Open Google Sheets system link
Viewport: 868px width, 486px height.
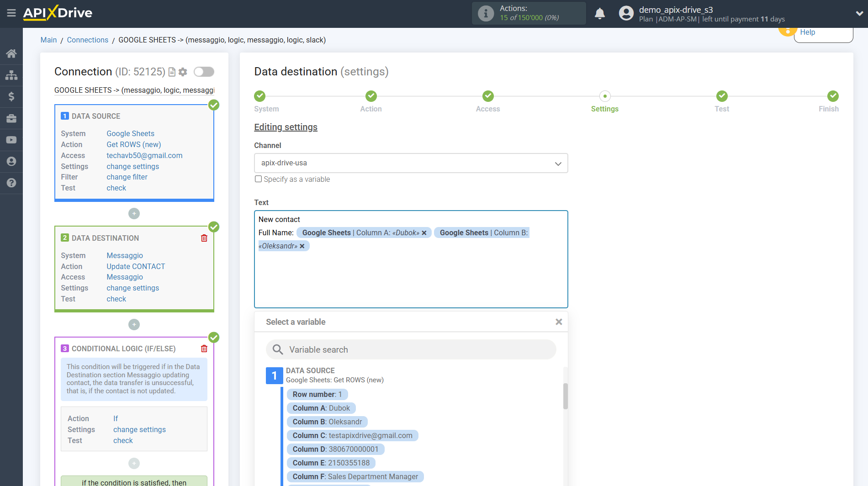pyautogui.click(x=130, y=133)
